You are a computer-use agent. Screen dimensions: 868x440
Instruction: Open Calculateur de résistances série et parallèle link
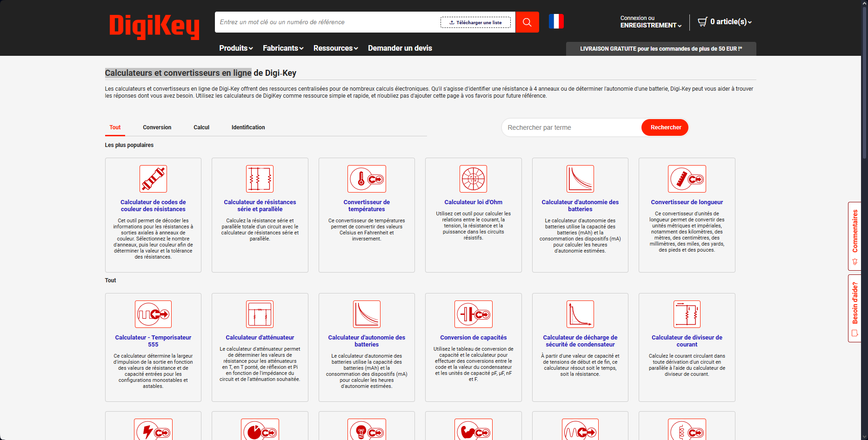260,206
